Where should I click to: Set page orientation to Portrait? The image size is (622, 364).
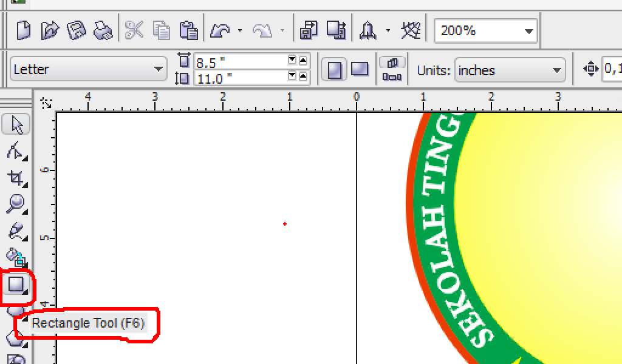pos(334,70)
